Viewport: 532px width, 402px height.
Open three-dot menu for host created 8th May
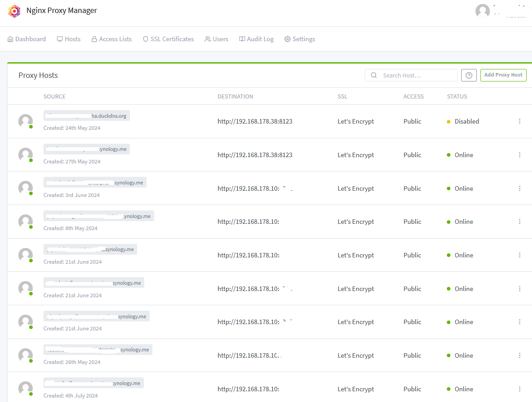click(519, 222)
